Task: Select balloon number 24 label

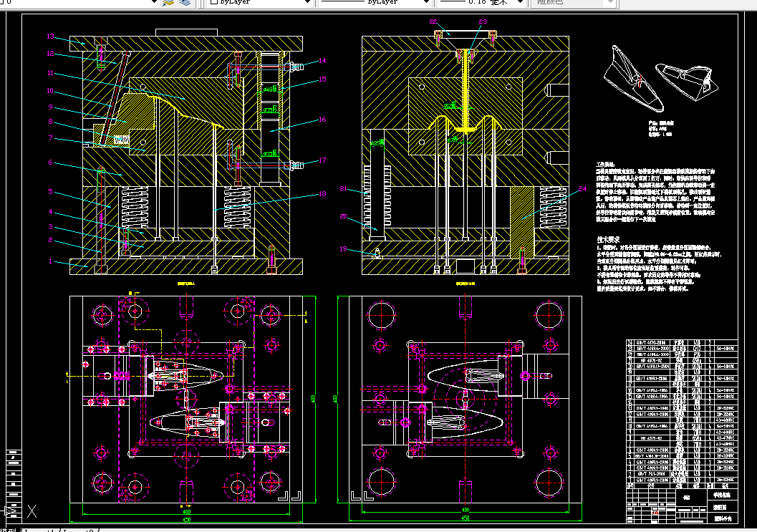Action: pyautogui.click(x=582, y=189)
